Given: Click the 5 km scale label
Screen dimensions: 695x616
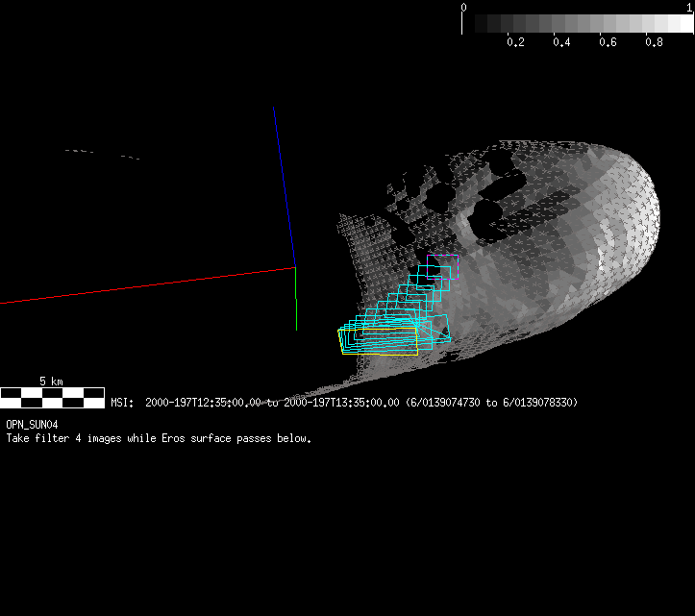Looking at the screenshot, I should (52, 381).
